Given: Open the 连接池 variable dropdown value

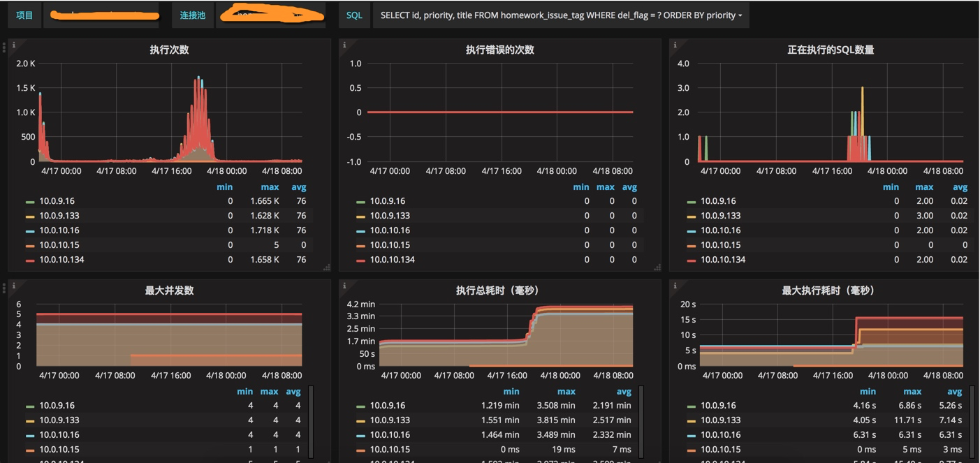Looking at the screenshot, I should [x=270, y=15].
